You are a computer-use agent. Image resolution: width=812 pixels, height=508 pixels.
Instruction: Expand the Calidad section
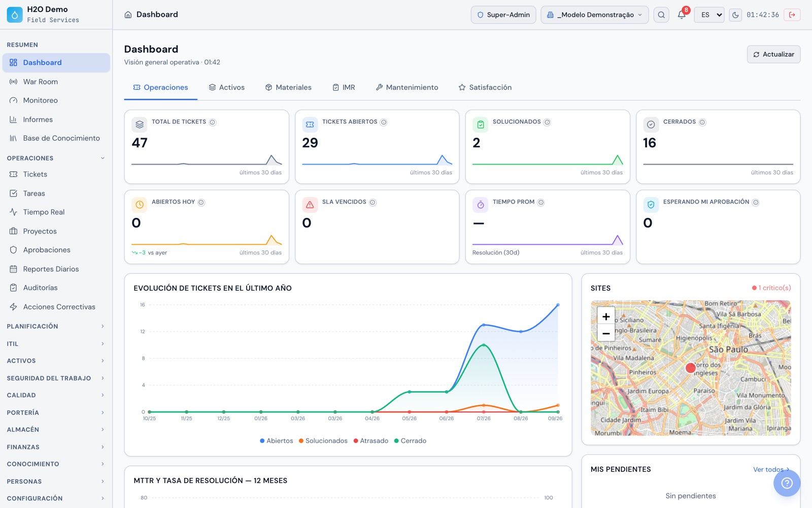(x=56, y=395)
